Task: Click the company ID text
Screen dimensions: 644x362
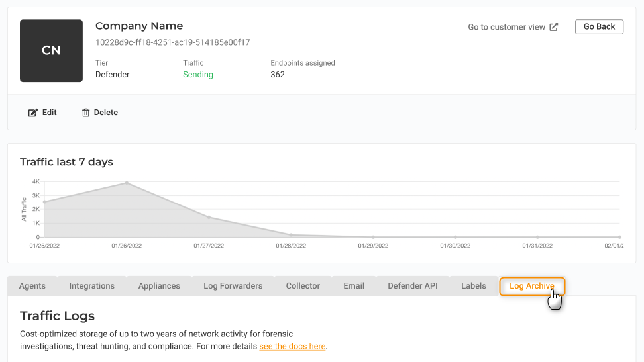Action: [173, 42]
